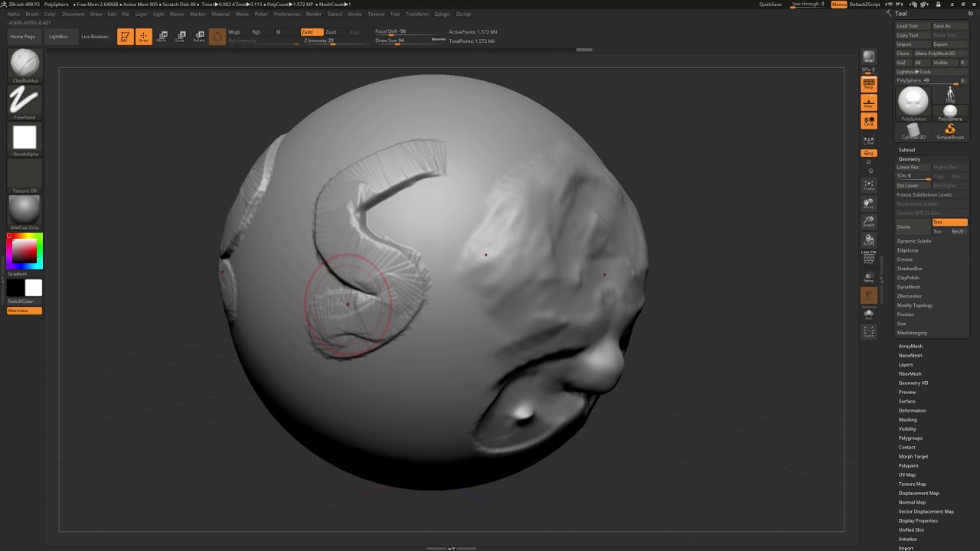Open the FreeHand stroke selector
Image resolution: width=980 pixels, height=551 pixels.
[x=24, y=101]
